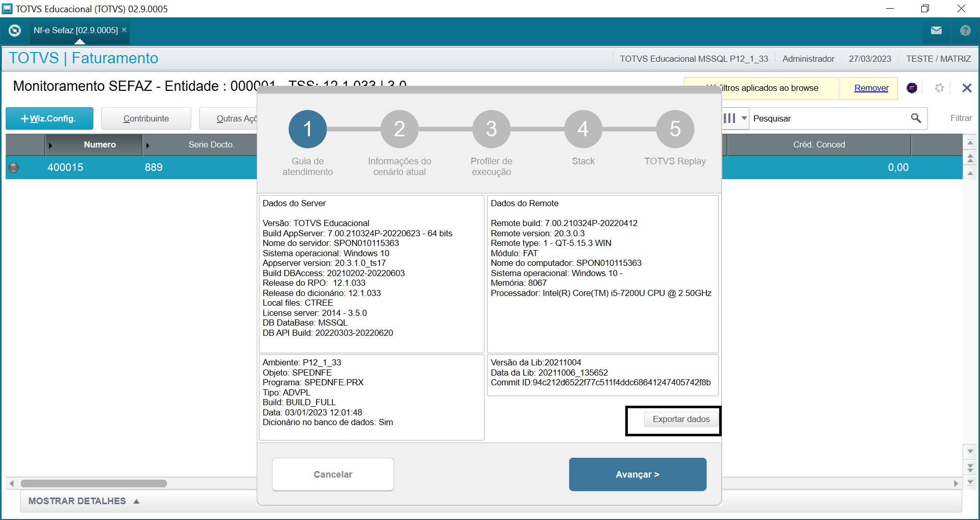This screenshot has width=980, height=520.
Task: Select the Nf-e Sefaz tab
Action: click(x=77, y=30)
